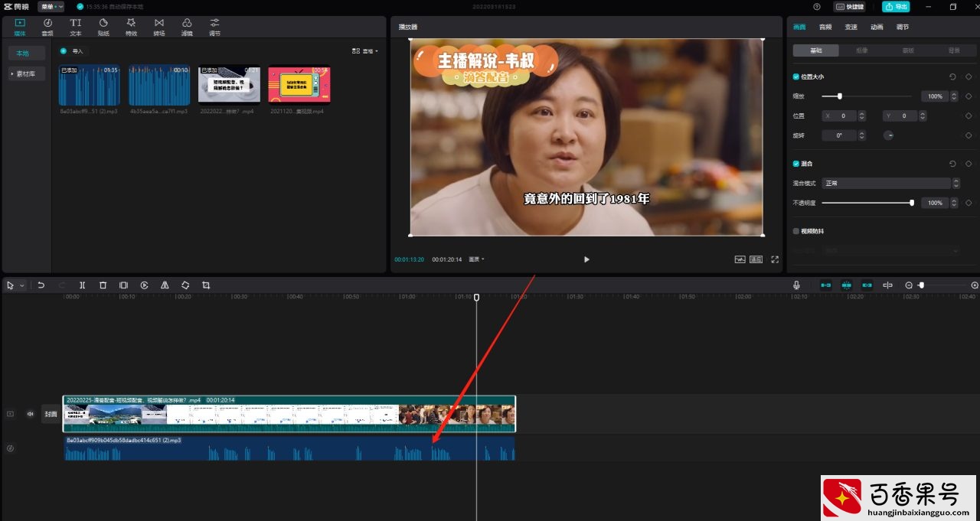Add keyframe for 不透明度 opacity
980x521 pixels.
coord(969,203)
